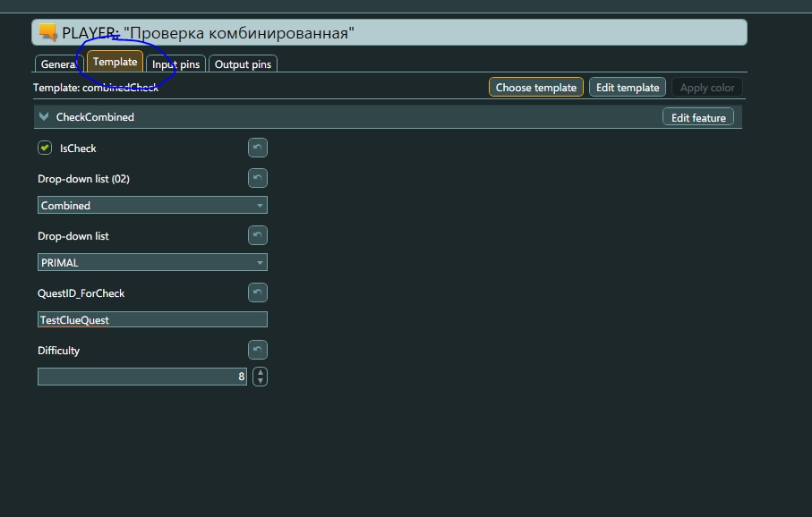The width and height of the screenshot is (812, 517).
Task: Increase Difficulty with the up arrow
Action: pyautogui.click(x=260, y=372)
